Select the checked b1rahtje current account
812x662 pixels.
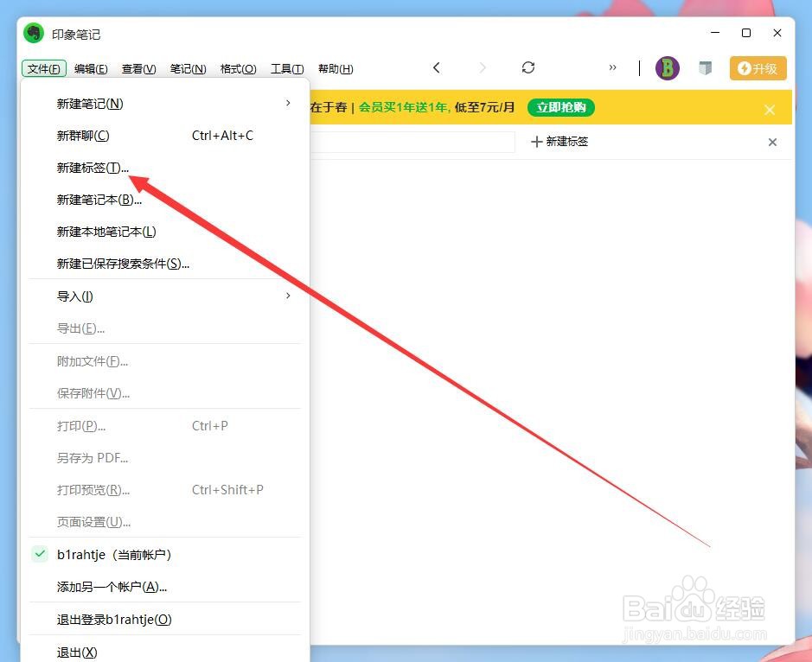(164, 555)
